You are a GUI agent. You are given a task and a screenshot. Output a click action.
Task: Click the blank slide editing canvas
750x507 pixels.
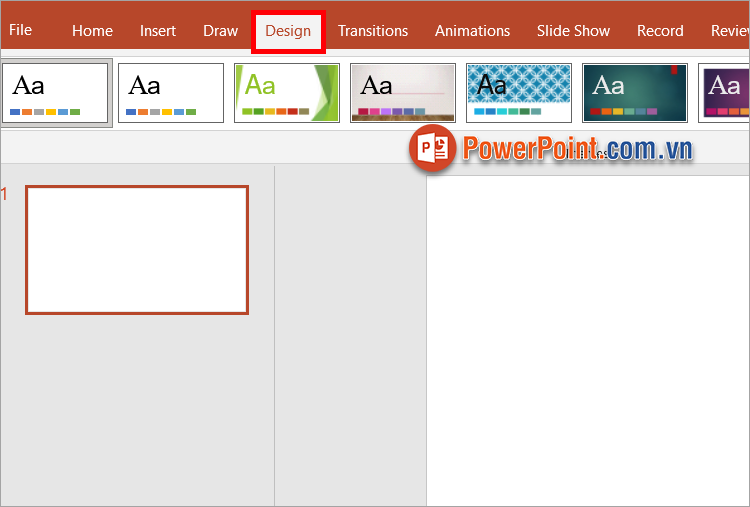588,340
